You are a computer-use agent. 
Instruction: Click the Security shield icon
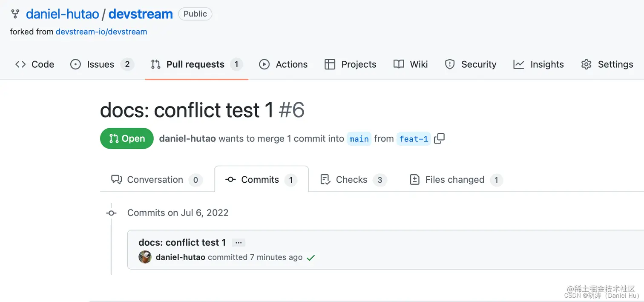pyautogui.click(x=449, y=64)
